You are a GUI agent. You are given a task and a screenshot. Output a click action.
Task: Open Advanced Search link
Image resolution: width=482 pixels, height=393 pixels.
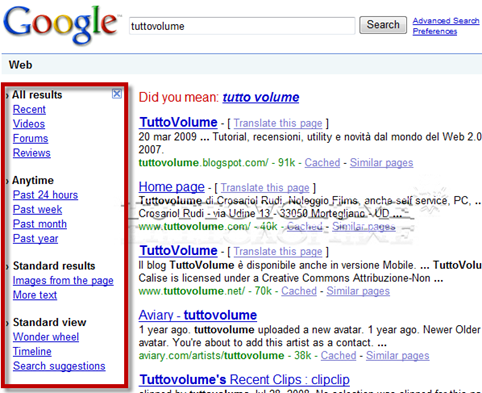[446, 21]
